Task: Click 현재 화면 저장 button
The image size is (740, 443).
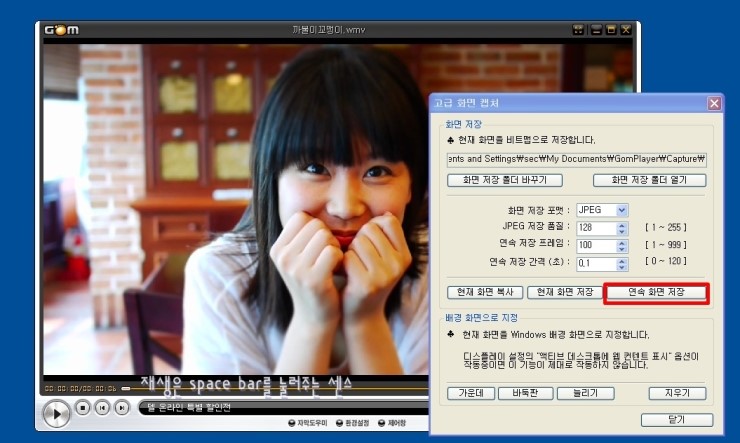Action: [565, 293]
